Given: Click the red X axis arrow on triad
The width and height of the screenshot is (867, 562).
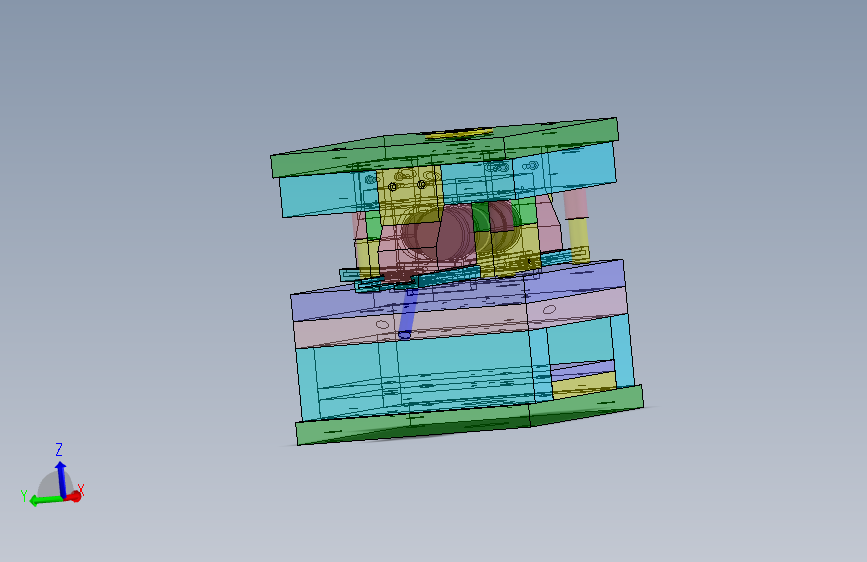Looking at the screenshot, I should point(74,497).
